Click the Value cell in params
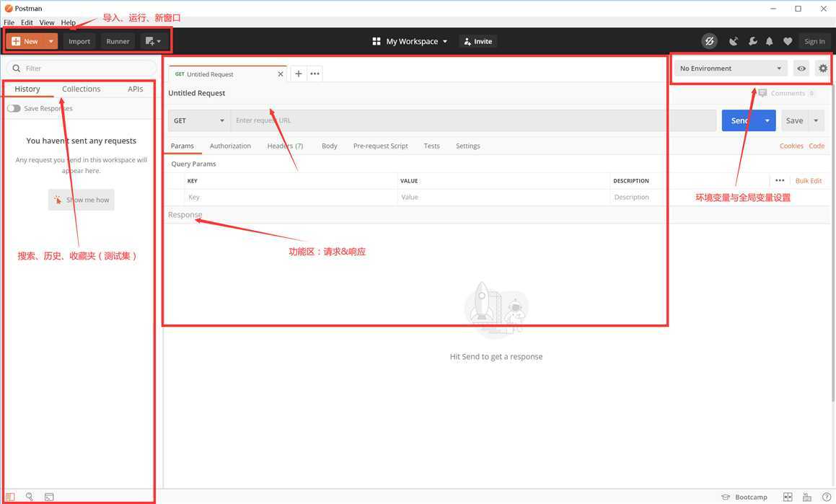 point(504,197)
